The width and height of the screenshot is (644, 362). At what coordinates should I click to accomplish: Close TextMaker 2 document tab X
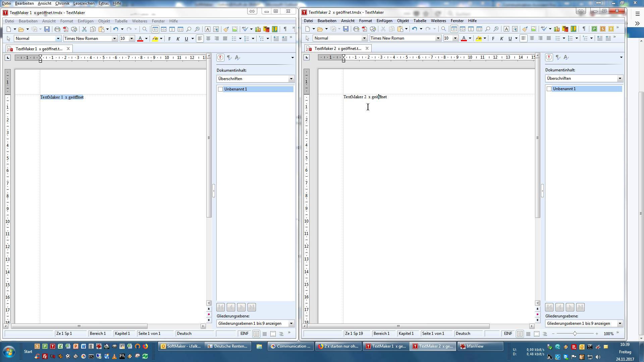click(x=367, y=48)
